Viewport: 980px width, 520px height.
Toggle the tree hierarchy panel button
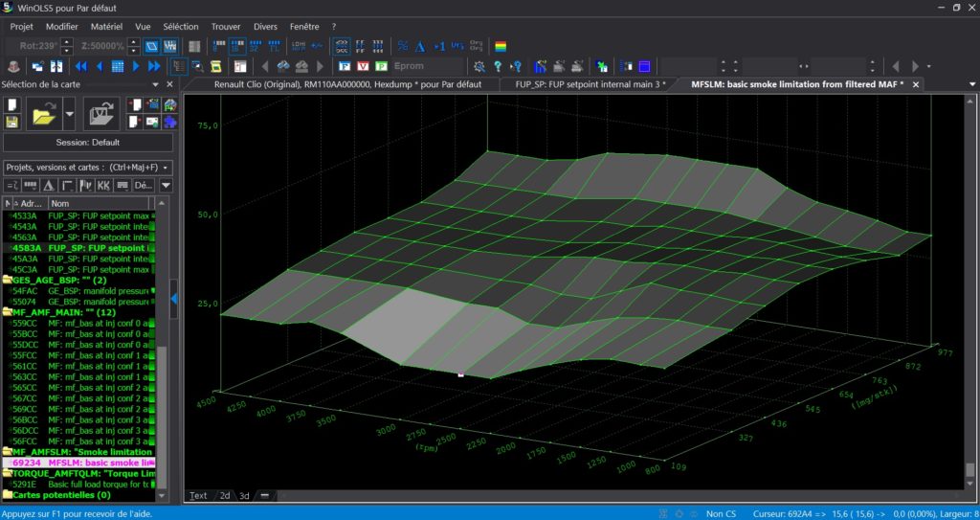click(x=179, y=66)
